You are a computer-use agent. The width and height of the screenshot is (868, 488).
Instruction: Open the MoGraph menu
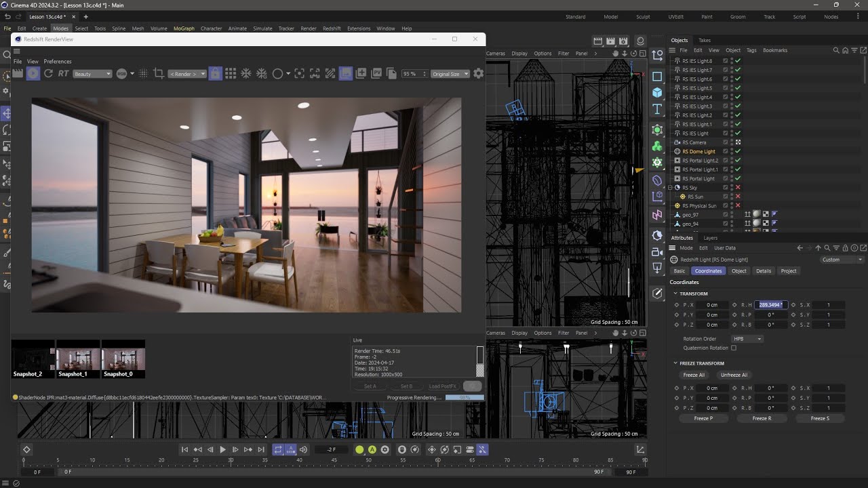pos(184,28)
